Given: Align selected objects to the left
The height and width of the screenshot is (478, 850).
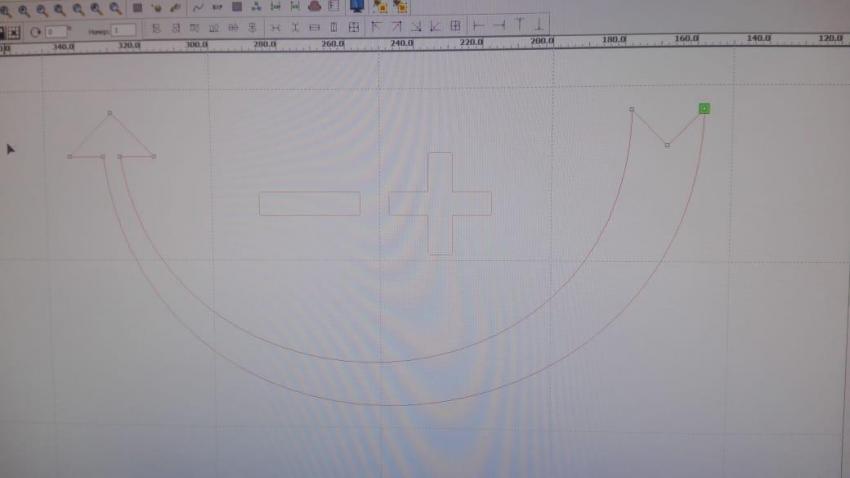Looking at the screenshot, I should click(x=156, y=28).
